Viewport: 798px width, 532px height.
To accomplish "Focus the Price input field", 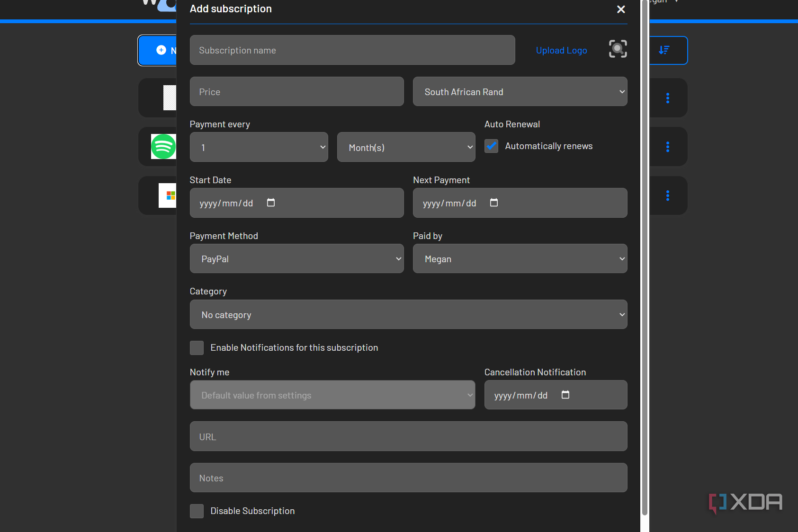I will [297, 92].
